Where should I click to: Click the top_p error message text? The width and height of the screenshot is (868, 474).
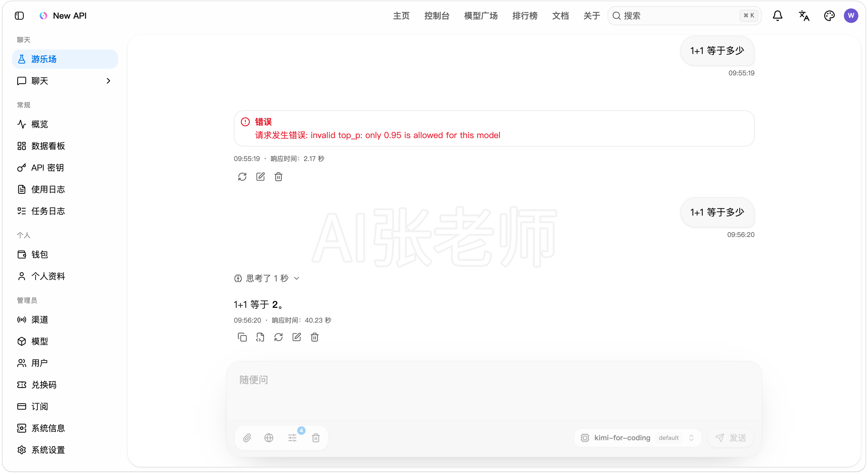point(378,135)
